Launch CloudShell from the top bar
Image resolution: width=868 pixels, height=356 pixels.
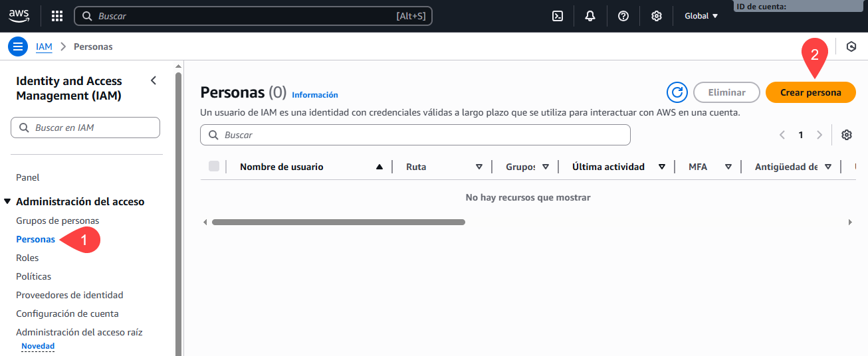(558, 16)
